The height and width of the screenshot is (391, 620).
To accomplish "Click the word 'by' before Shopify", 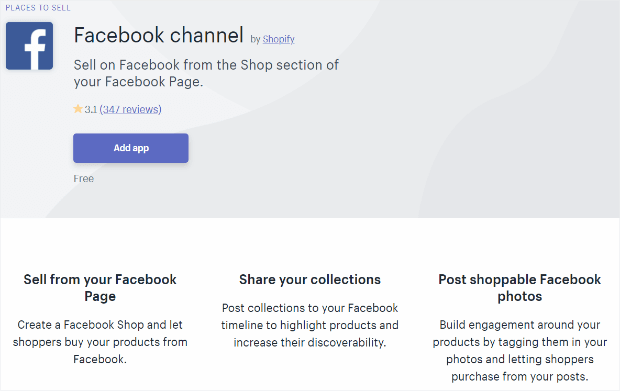I will [x=255, y=40].
